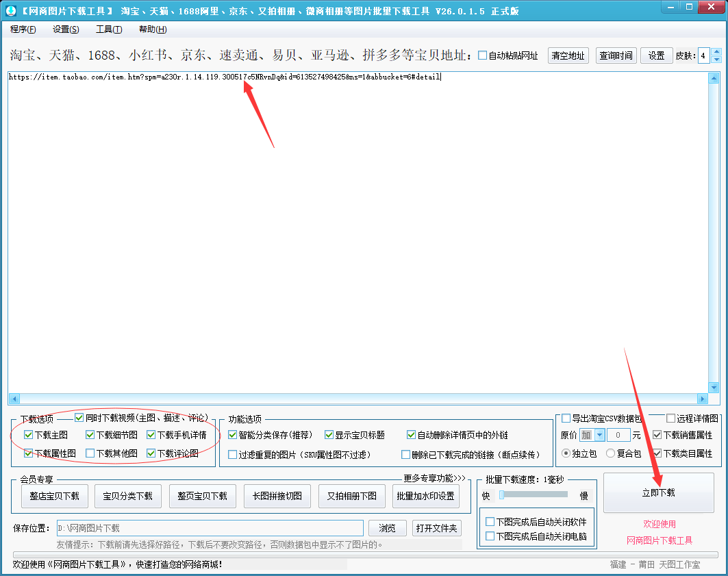Click the horizontal scrollbar right arrow

703,399
